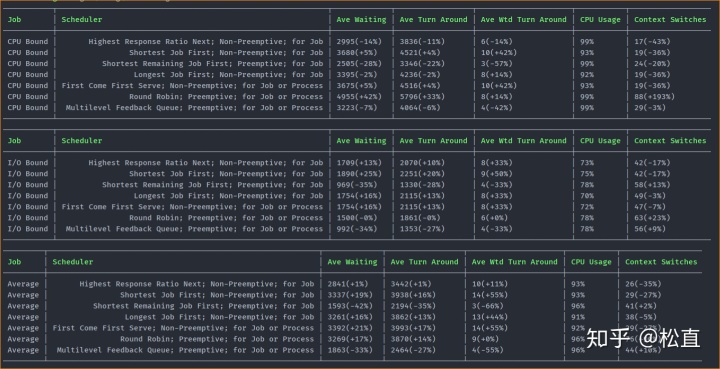Click the 75% CPU usage value

coord(587,174)
